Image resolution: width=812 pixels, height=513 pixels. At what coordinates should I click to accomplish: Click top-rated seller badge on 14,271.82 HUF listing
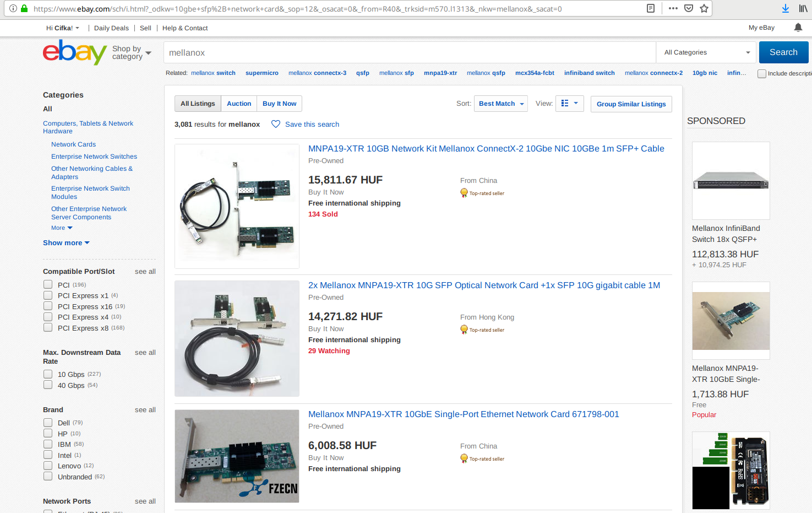coord(482,330)
